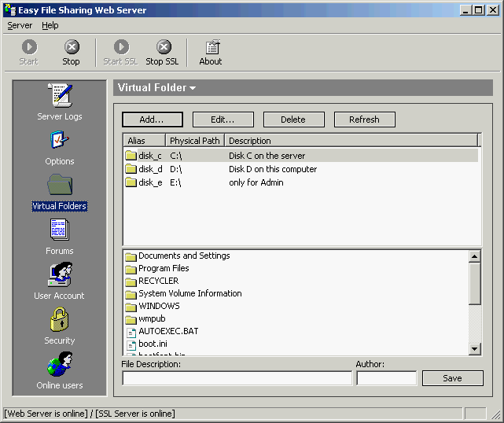The height and width of the screenshot is (423, 504).
Task: Click the Refresh button
Action: point(365,120)
